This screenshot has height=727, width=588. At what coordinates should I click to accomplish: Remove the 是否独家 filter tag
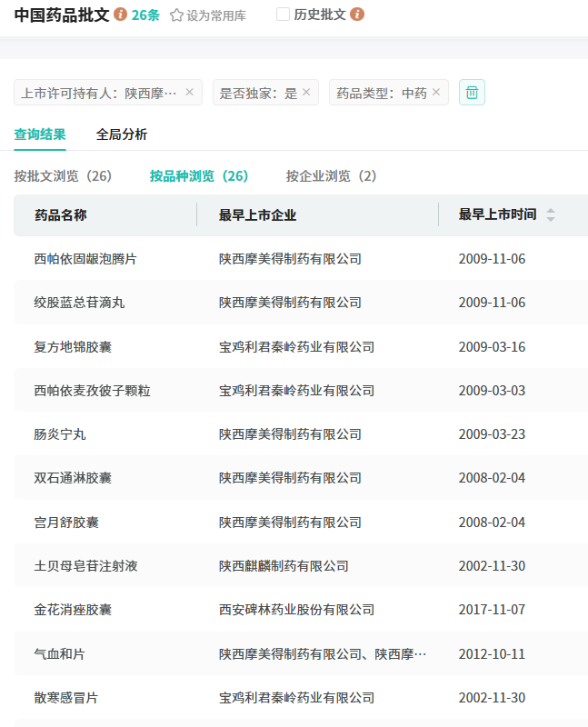point(306,92)
